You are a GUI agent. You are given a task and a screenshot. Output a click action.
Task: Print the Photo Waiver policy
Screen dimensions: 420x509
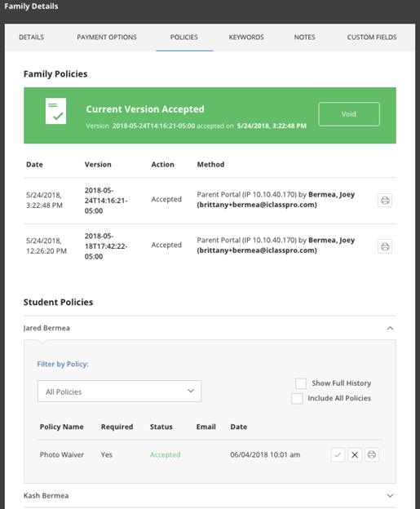[x=372, y=455]
